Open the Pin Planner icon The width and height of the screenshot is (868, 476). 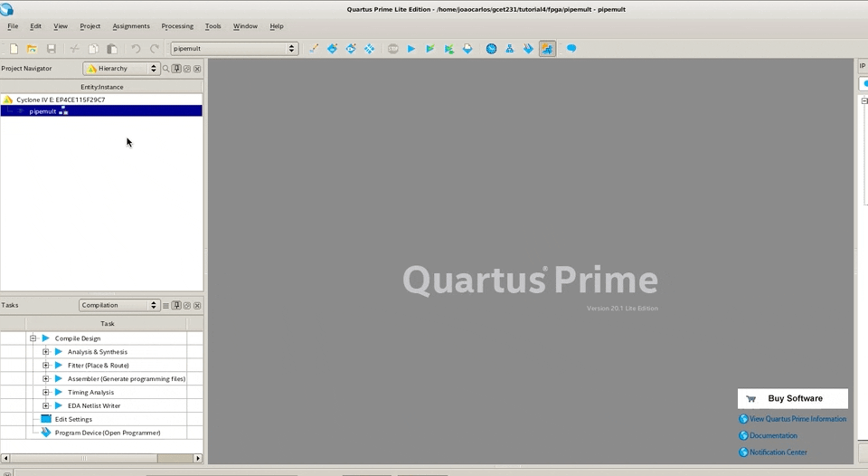pyautogui.click(x=332, y=49)
